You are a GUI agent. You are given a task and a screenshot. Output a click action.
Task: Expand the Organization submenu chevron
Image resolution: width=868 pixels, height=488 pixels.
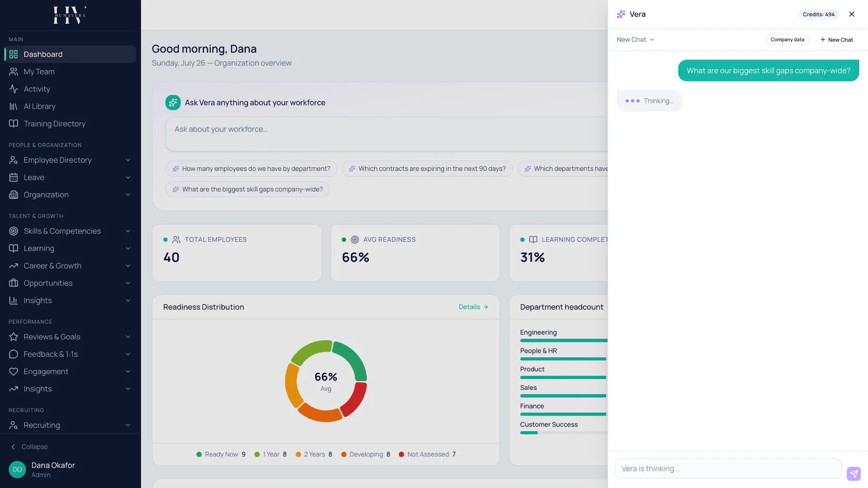(x=128, y=195)
